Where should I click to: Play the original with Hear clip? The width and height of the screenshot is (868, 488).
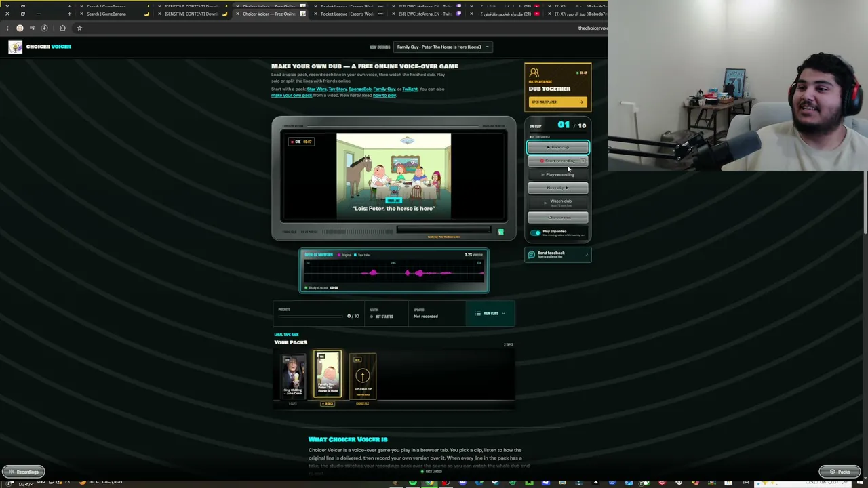point(558,147)
